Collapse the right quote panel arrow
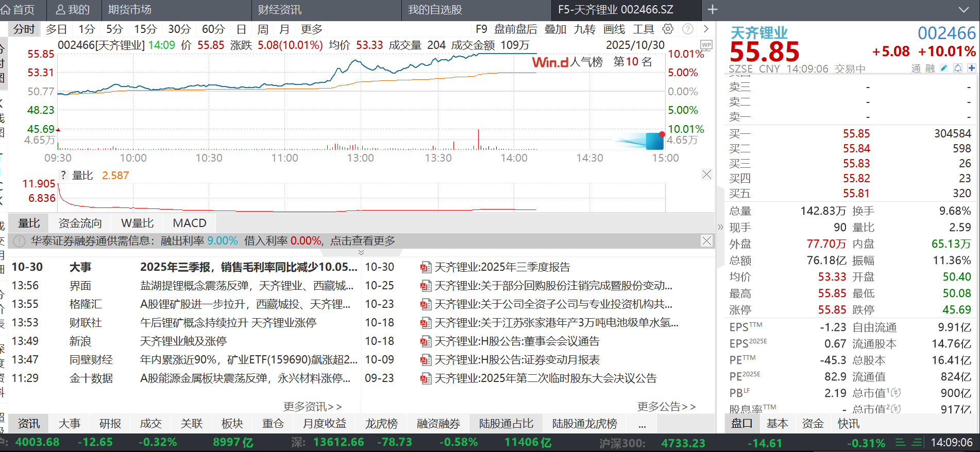980x452 pixels. click(720, 227)
